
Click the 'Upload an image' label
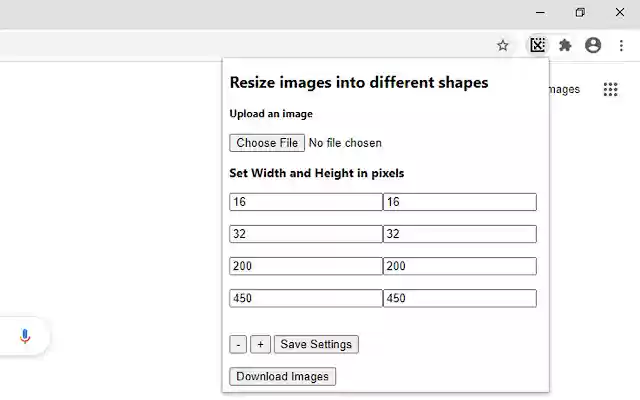tap(271, 114)
